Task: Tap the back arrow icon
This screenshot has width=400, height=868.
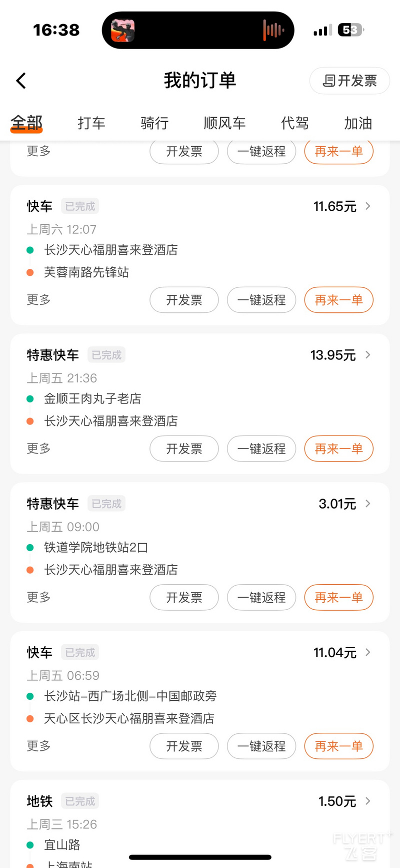Action: (x=21, y=81)
